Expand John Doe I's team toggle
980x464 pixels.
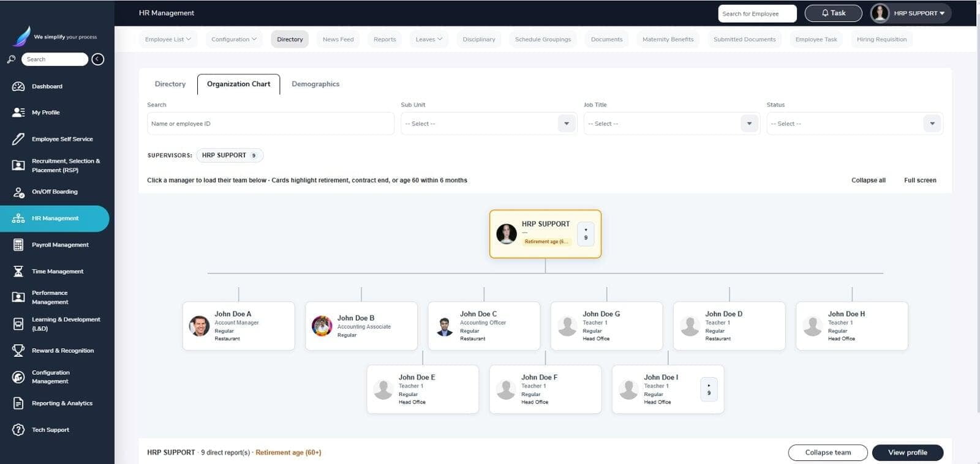(x=709, y=389)
